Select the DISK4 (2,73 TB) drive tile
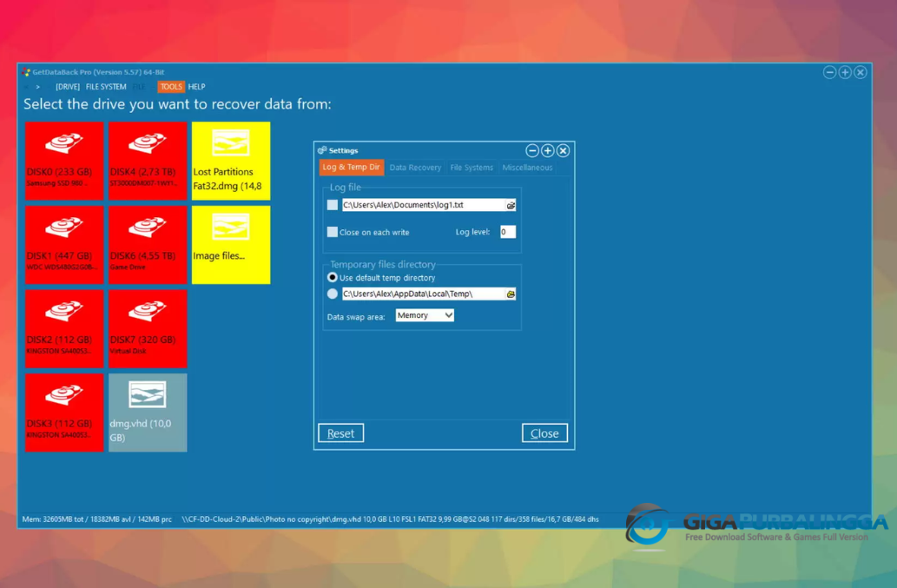Image resolution: width=897 pixels, height=588 pixels. [148, 161]
